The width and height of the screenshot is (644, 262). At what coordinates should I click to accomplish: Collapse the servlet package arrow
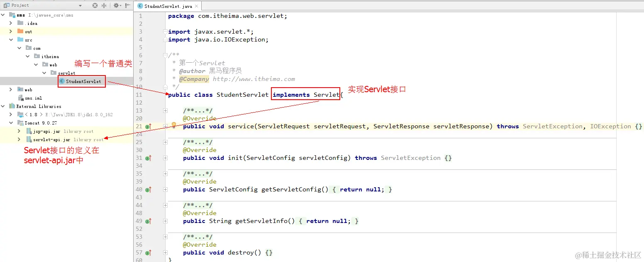point(44,73)
